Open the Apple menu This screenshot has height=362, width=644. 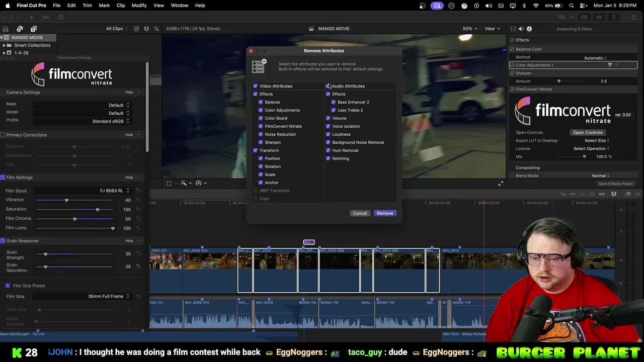pyautogui.click(x=7, y=6)
